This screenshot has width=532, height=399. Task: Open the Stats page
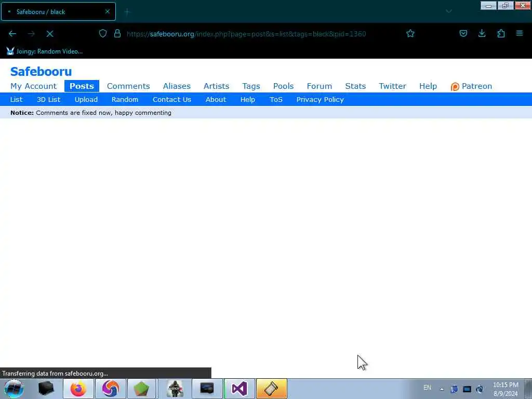click(x=355, y=86)
